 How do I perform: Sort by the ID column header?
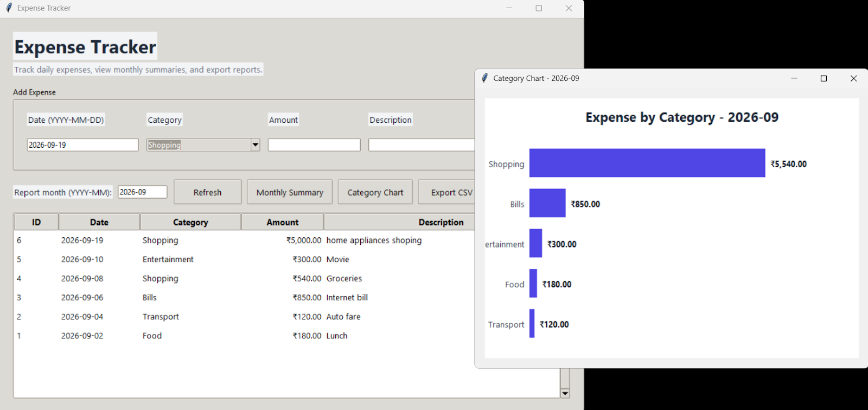point(36,222)
